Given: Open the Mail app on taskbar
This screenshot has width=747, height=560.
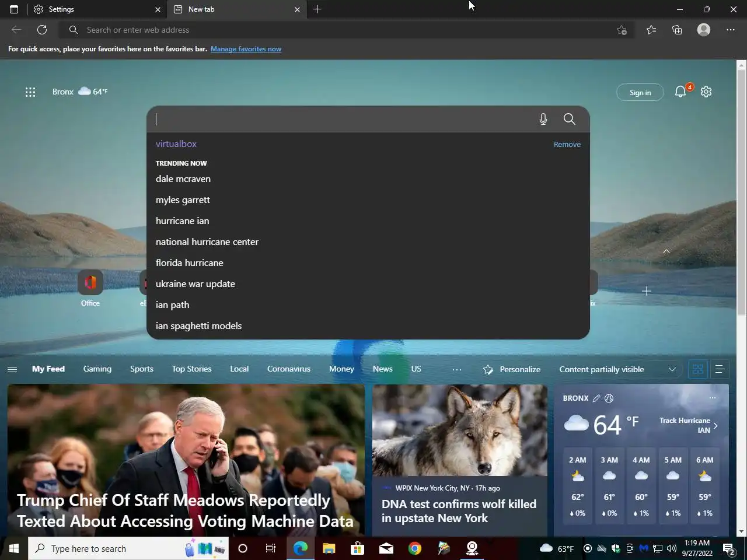Looking at the screenshot, I should 386,548.
